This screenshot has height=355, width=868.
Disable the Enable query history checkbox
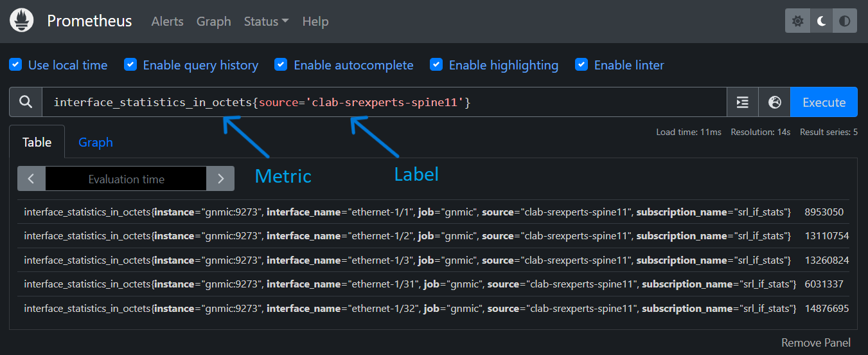(x=130, y=65)
